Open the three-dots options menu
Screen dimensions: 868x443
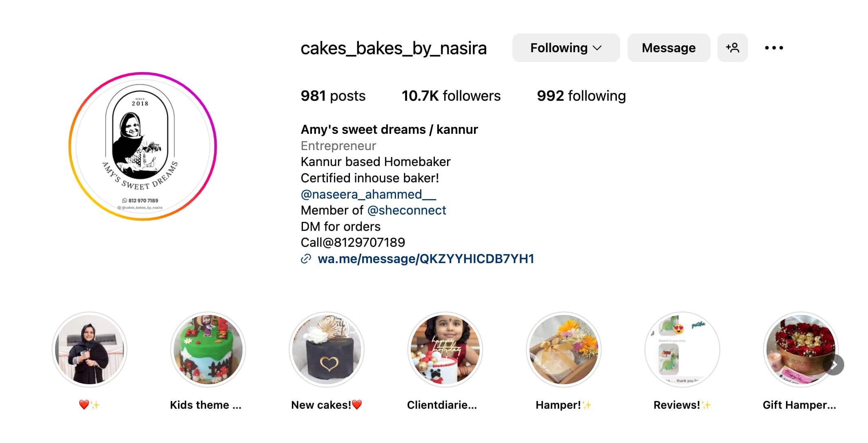tap(774, 48)
